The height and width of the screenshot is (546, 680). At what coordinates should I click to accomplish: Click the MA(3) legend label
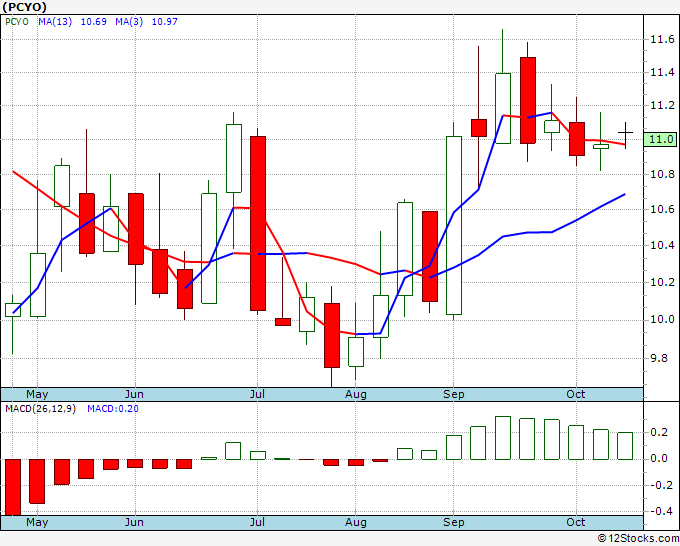click(x=129, y=22)
